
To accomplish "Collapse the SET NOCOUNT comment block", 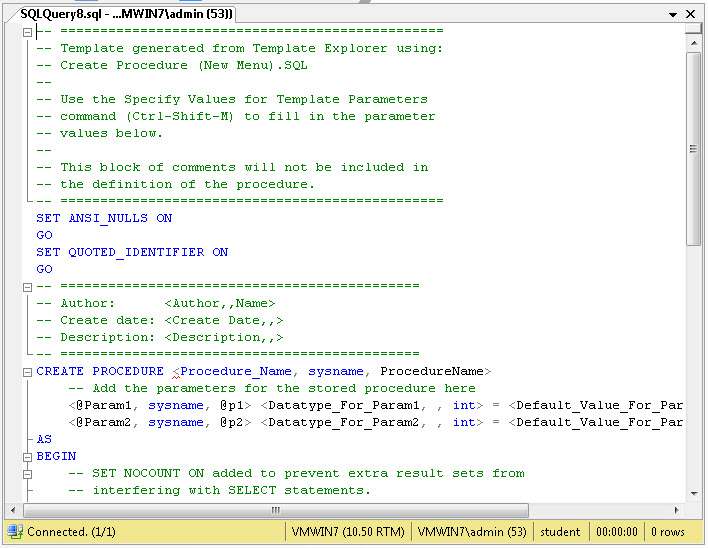I will point(28,474).
